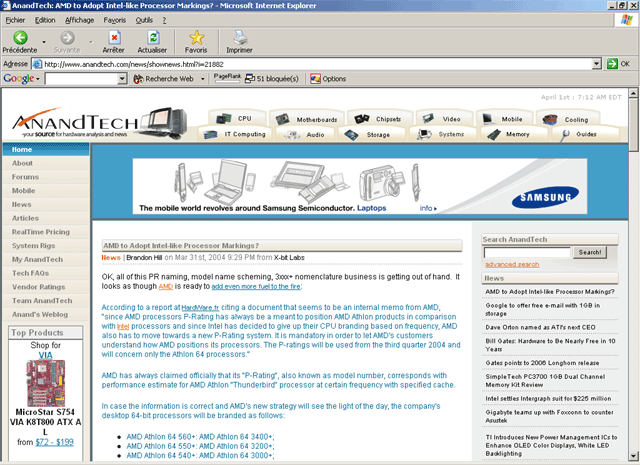This screenshot has height=465, width=640.
Task: Click the Internet Explorer page icon in address bar
Action: 37,64
